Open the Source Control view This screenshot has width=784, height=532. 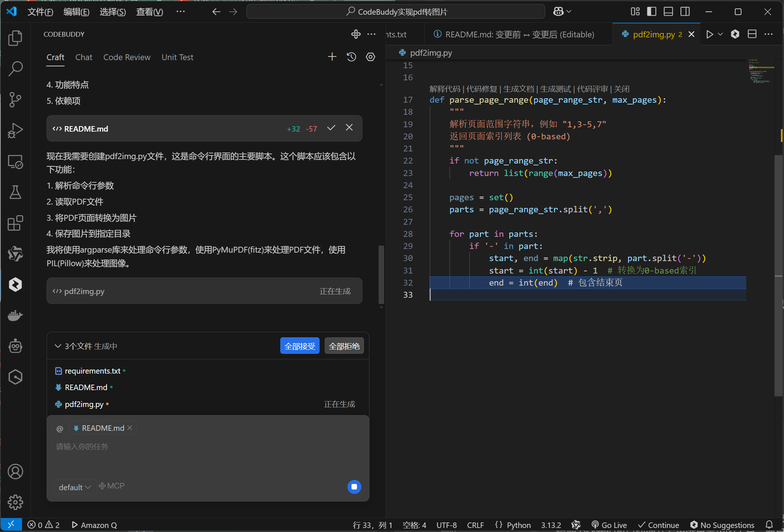point(15,99)
